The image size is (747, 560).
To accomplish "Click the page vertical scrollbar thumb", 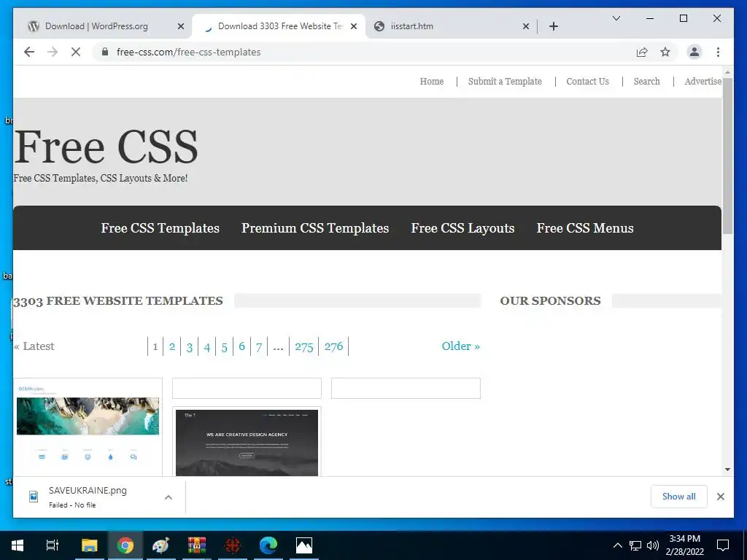I will 727,156.
